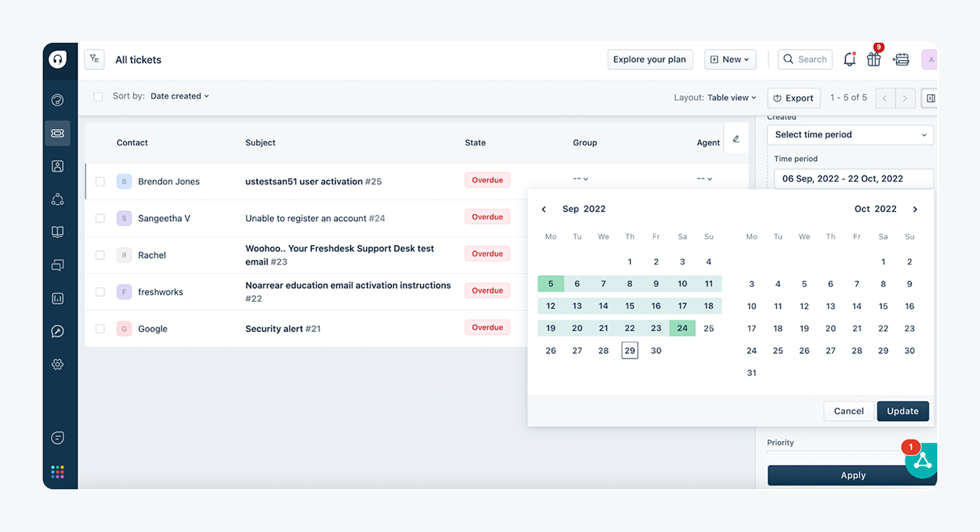Open contact Google
Viewport: 980px width, 532px height.
tap(153, 328)
